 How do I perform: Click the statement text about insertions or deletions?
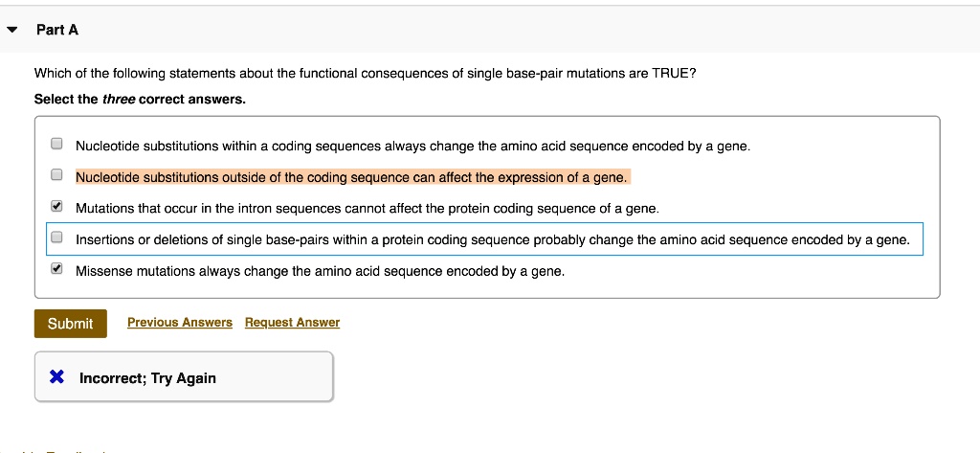pos(492,239)
